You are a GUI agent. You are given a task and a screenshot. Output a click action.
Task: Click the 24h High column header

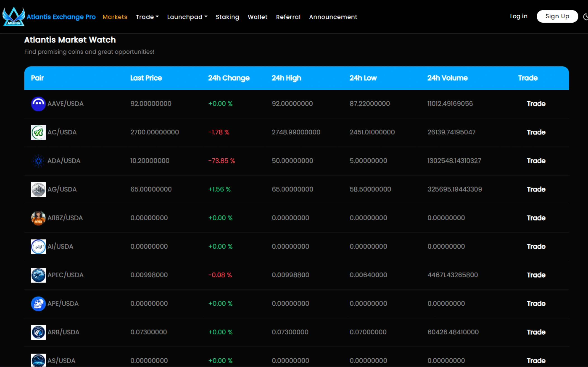click(286, 78)
